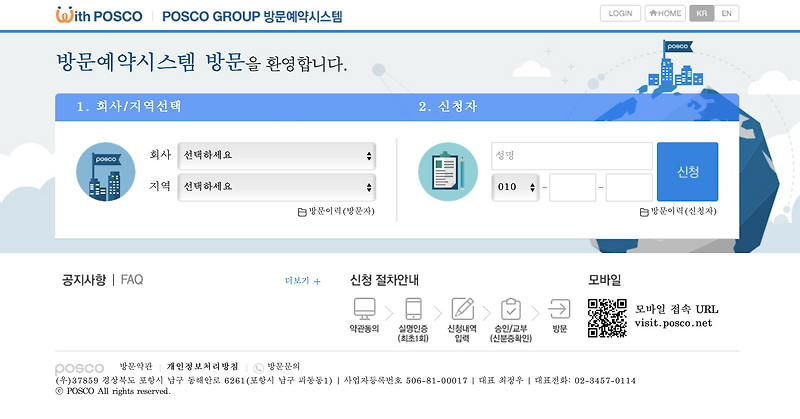Switch language to KR
Screen dimensions: 800x419
point(702,13)
